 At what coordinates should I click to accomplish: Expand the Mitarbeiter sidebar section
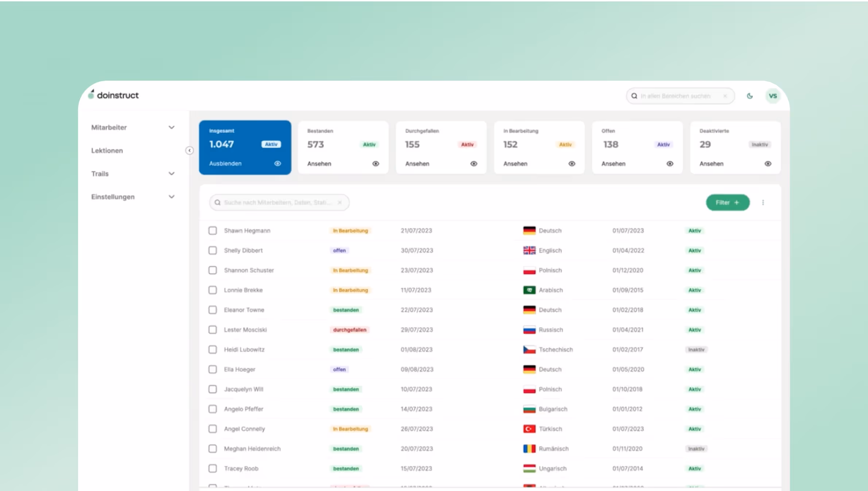coord(171,127)
